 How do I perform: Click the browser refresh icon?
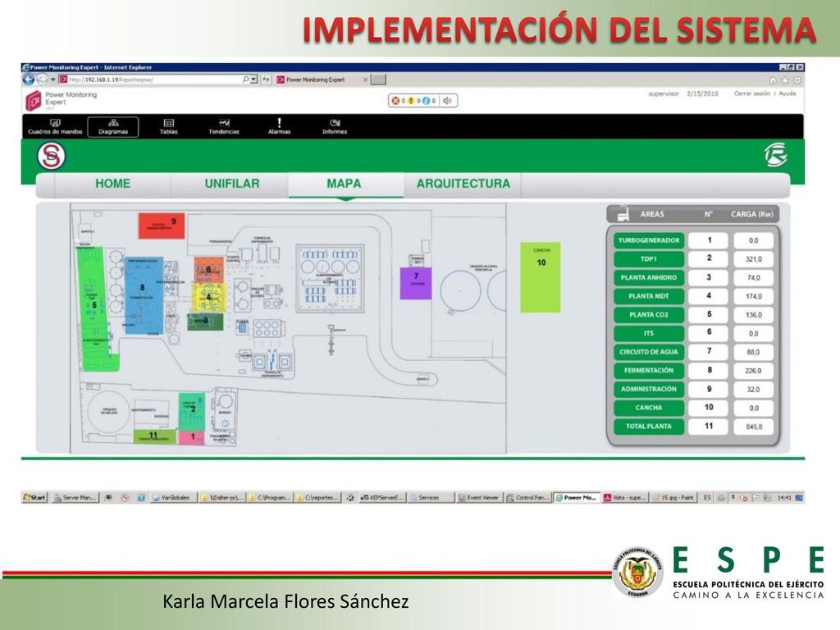pyautogui.click(x=266, y=80)
